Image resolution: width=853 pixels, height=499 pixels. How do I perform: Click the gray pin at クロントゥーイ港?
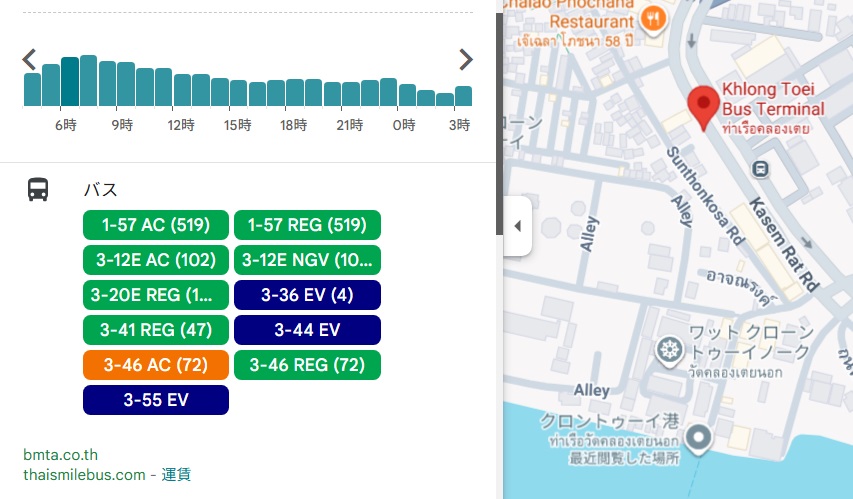tap(697, 437)
